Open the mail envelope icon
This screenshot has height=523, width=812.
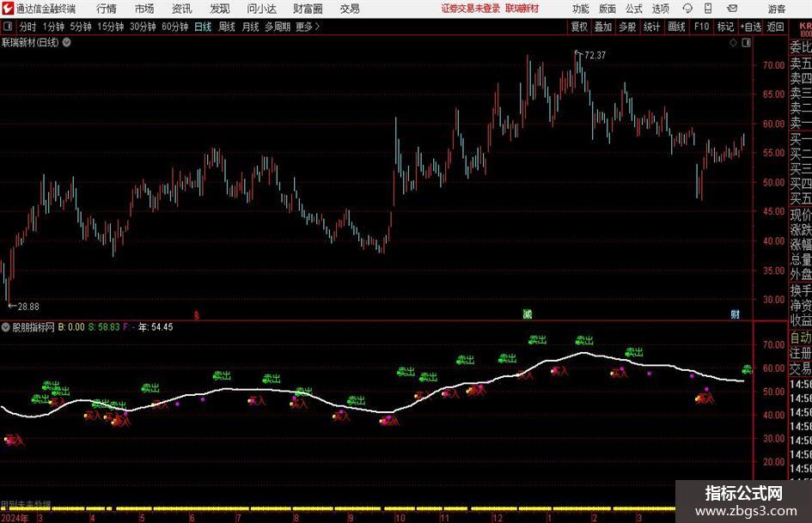[x=732, y=9]
